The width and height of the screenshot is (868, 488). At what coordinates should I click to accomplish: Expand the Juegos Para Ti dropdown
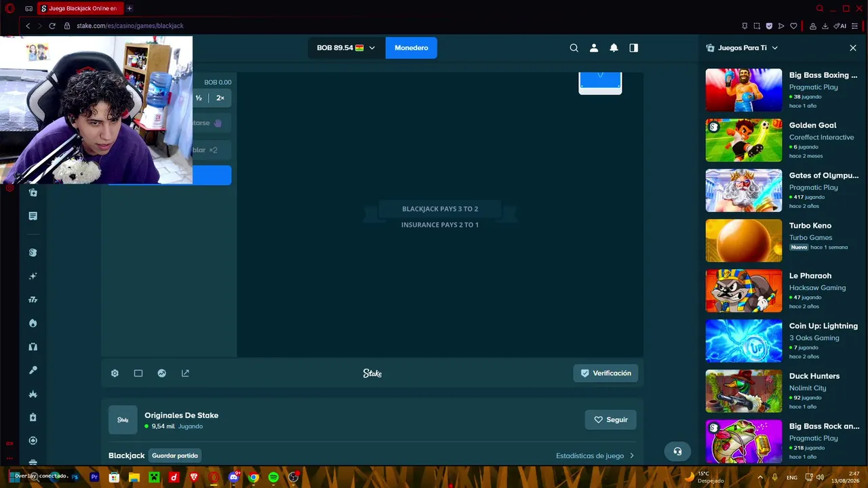coord(774,48)
